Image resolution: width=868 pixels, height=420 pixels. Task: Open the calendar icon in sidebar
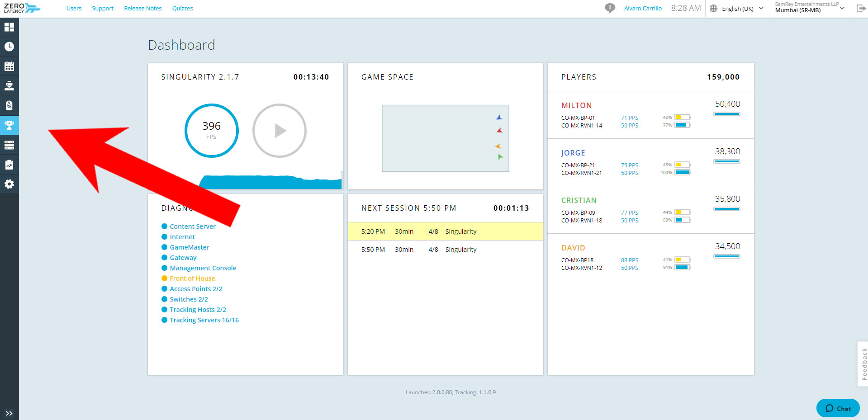pyautogui.click(x=9, y=66)
